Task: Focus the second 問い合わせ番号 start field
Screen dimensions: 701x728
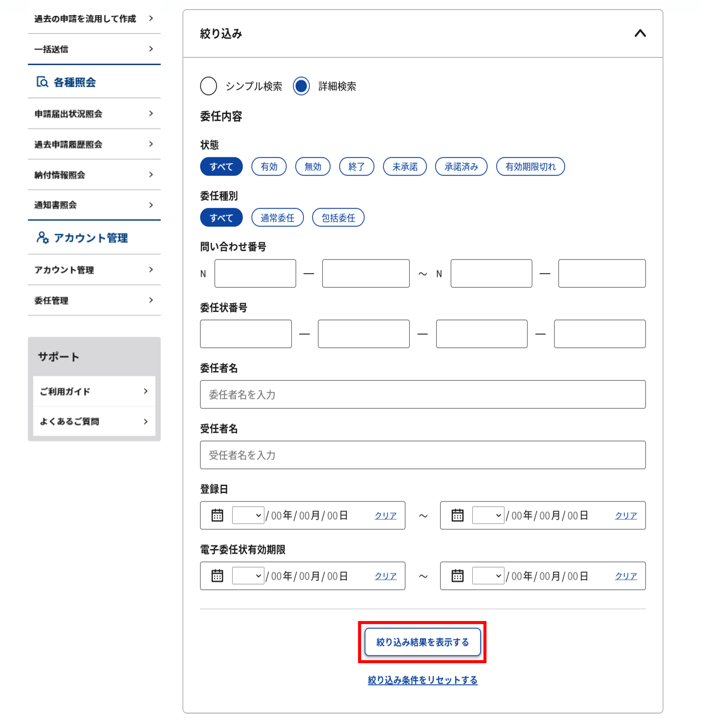Action: [366, 273]
